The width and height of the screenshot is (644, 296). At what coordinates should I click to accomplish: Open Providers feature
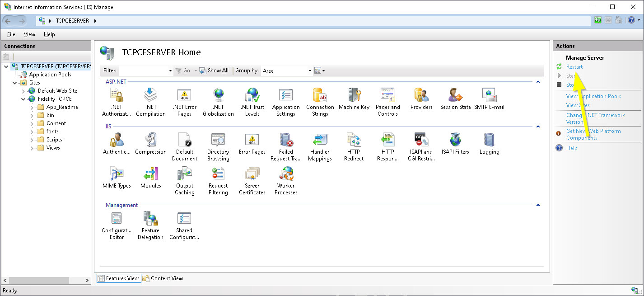pos(421,99)
